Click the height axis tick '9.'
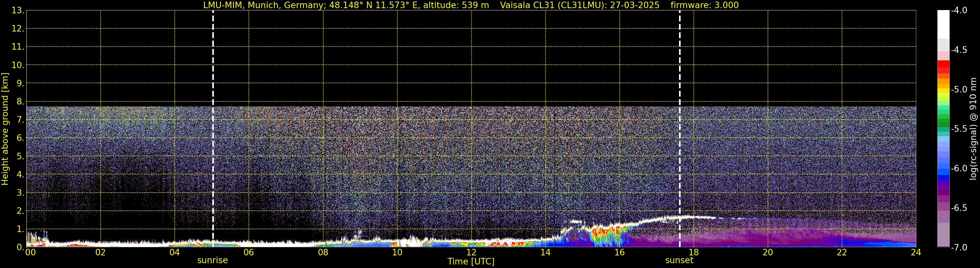The image size is (980, 268). point(20,83)
